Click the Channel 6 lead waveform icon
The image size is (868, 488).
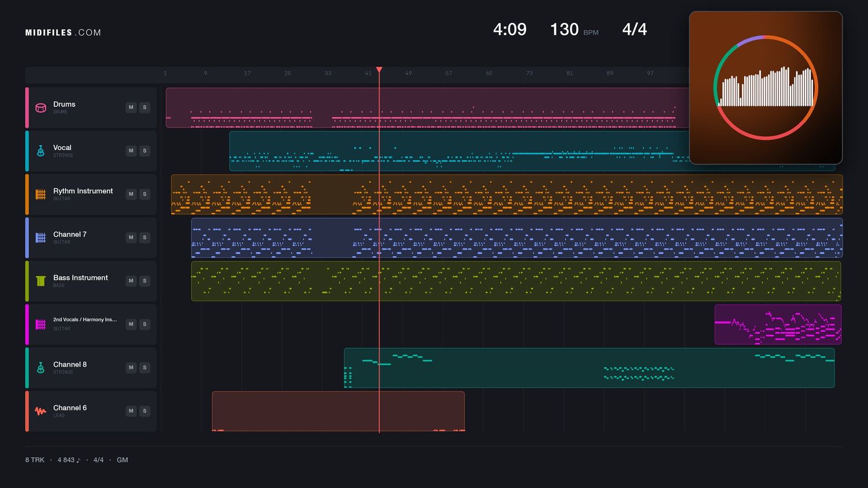41,411
